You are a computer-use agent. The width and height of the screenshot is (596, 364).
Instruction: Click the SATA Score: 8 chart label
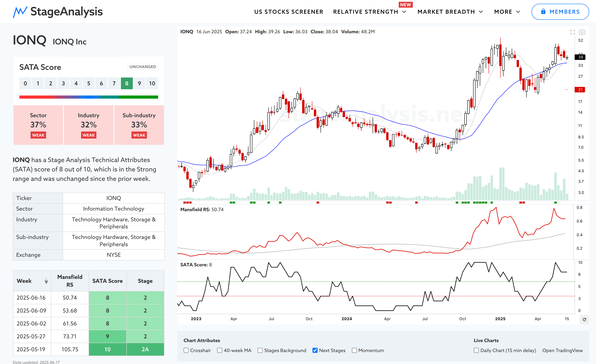pyautogui.click(x=196, y=265)
